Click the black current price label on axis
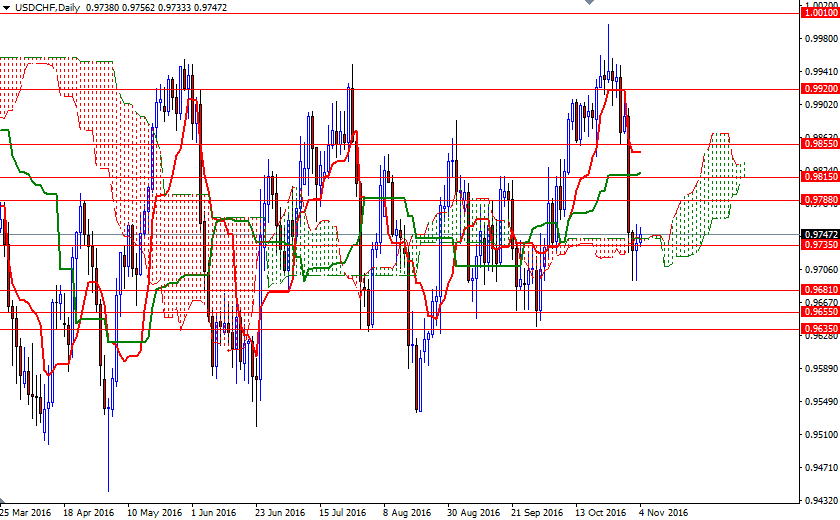The width and height of the screenshot is (840, 520). 820,235
